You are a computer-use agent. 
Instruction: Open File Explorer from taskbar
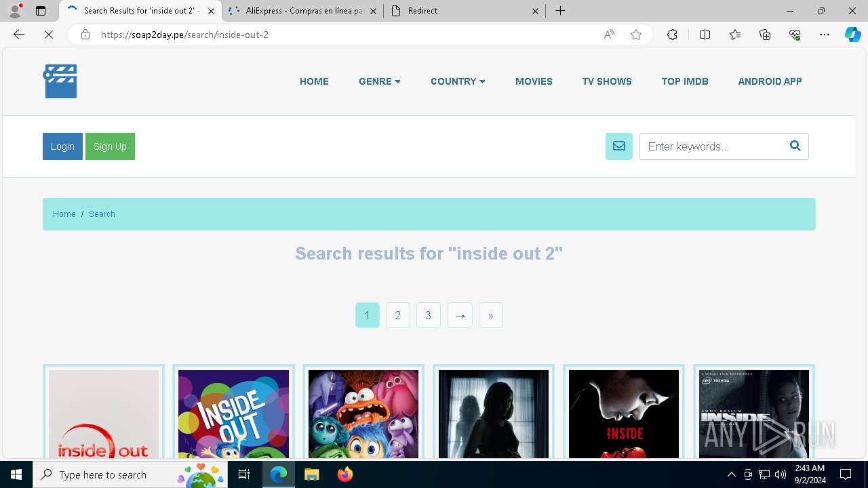click(311, 474)
